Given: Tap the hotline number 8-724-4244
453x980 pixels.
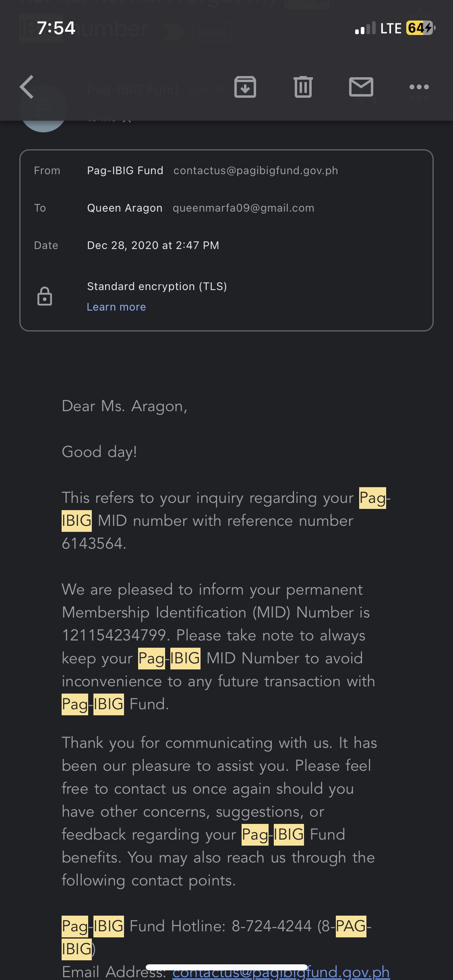Looking at the screenshot, I should click(x=271, y=926).
